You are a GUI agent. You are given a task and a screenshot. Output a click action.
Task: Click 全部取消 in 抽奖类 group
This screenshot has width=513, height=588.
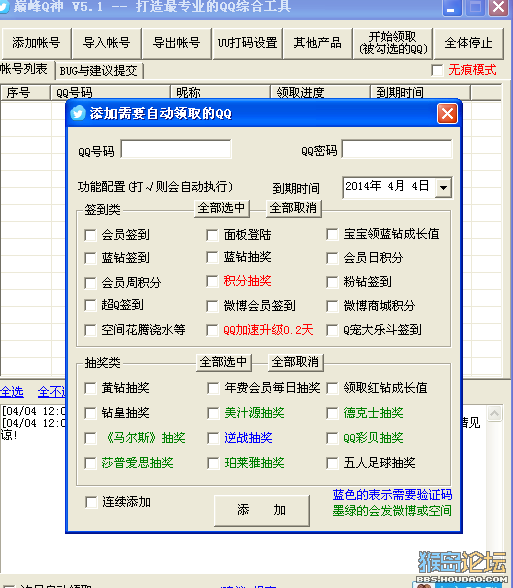[296, 362]
